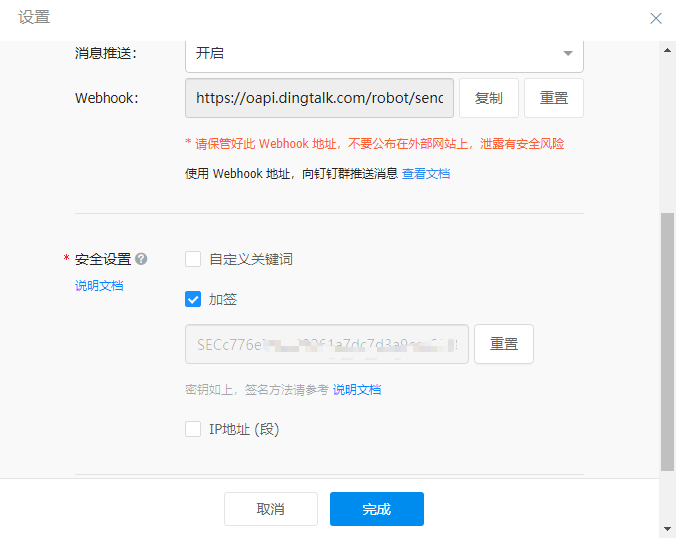
Task: Open the 查看文档 link
Action: (x=426, y=173)
